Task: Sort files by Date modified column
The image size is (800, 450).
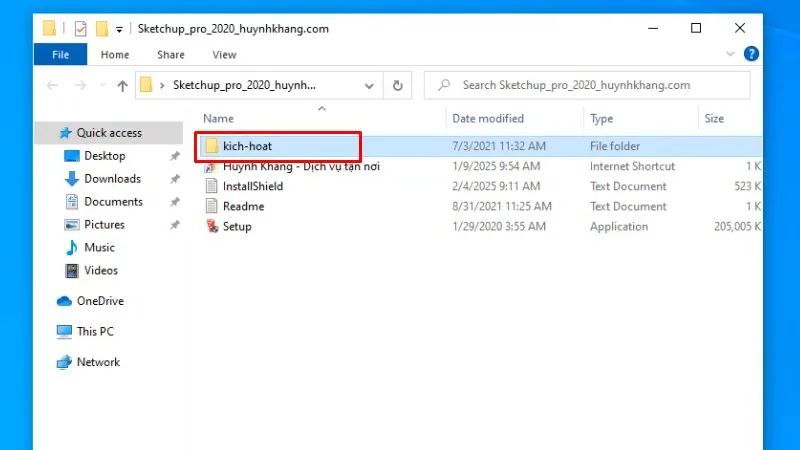Action: [x=488, y=118]
